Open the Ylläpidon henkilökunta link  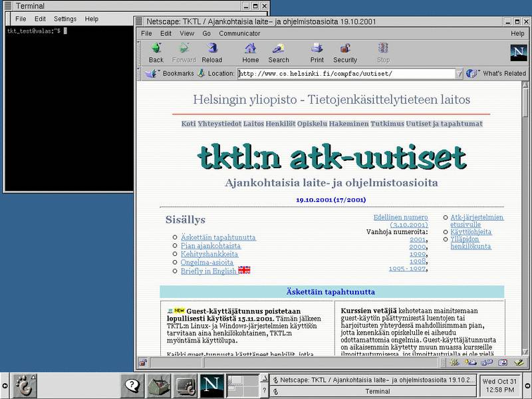click(471, 243)
